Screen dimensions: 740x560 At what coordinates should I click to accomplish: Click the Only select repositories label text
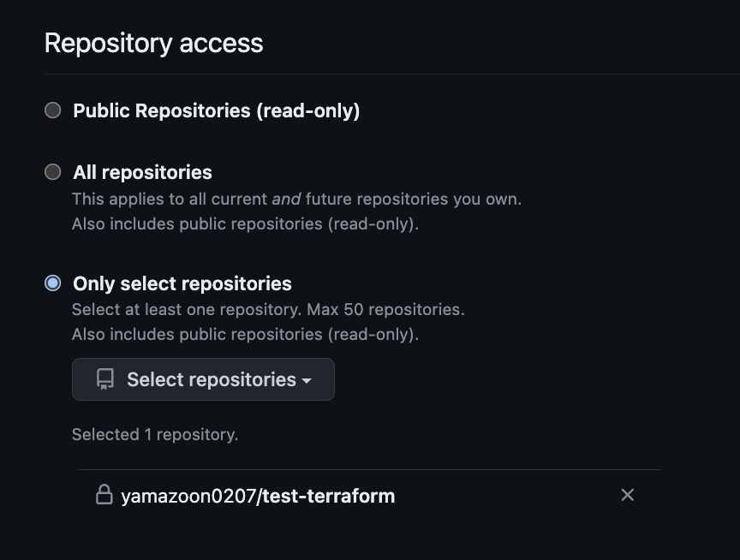[x=182, y=283]
